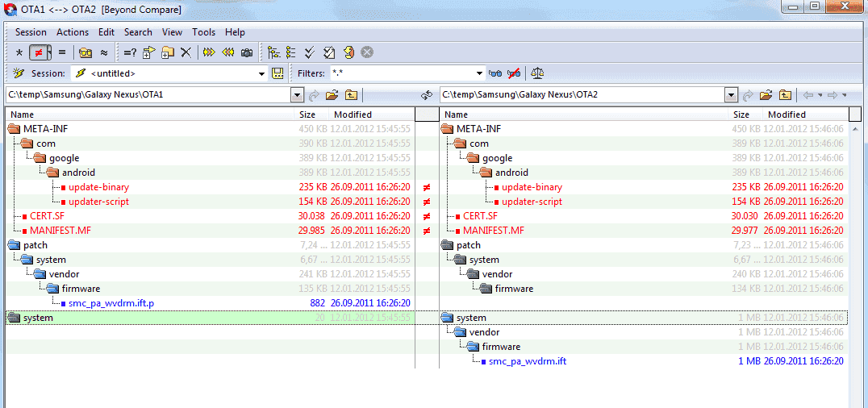The image size is (868, 408).
Task: Click the Copy file toolbar icon
Action: [149, 52]
